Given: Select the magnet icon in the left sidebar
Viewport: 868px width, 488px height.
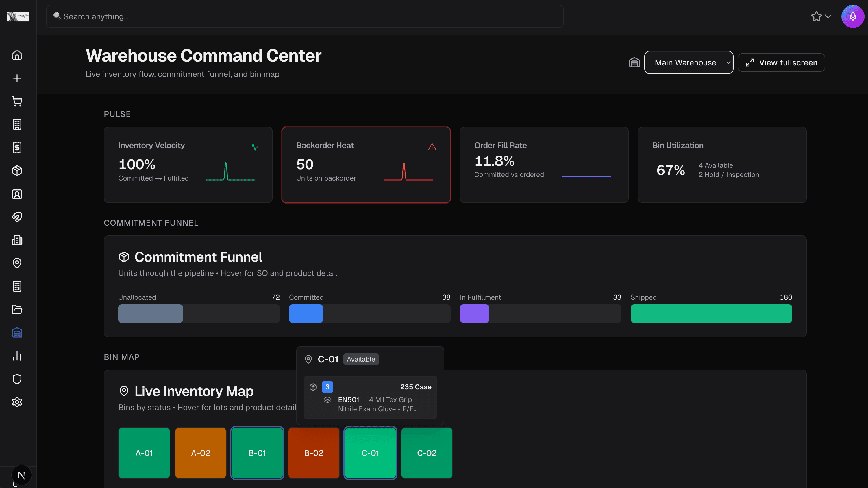Looking at the screenshot, I should [17, 217].
